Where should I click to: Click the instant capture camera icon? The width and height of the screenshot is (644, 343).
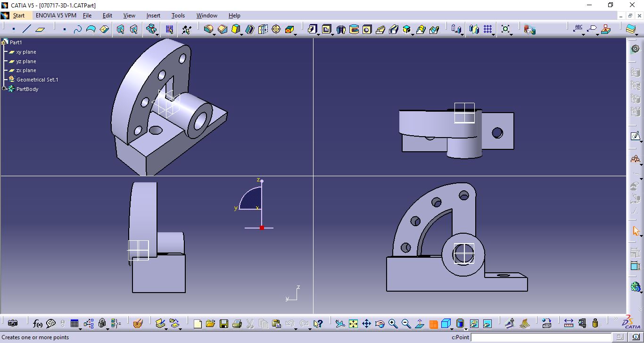[x=13, y=324]
